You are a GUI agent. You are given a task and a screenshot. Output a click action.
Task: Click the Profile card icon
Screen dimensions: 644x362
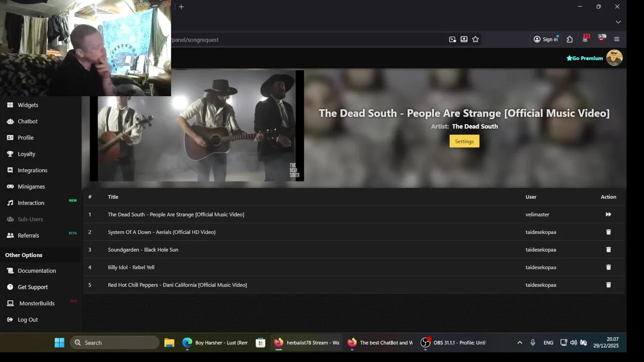coord(10,138)
